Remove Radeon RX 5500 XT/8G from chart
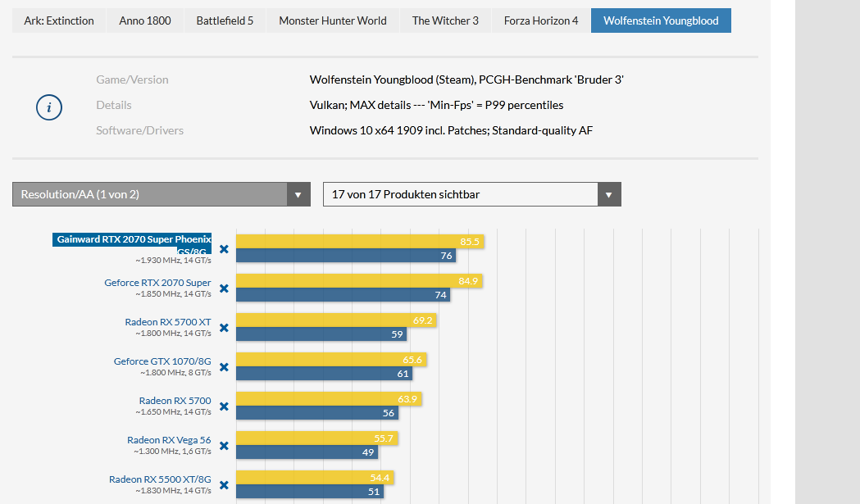 tap(224, 485)
